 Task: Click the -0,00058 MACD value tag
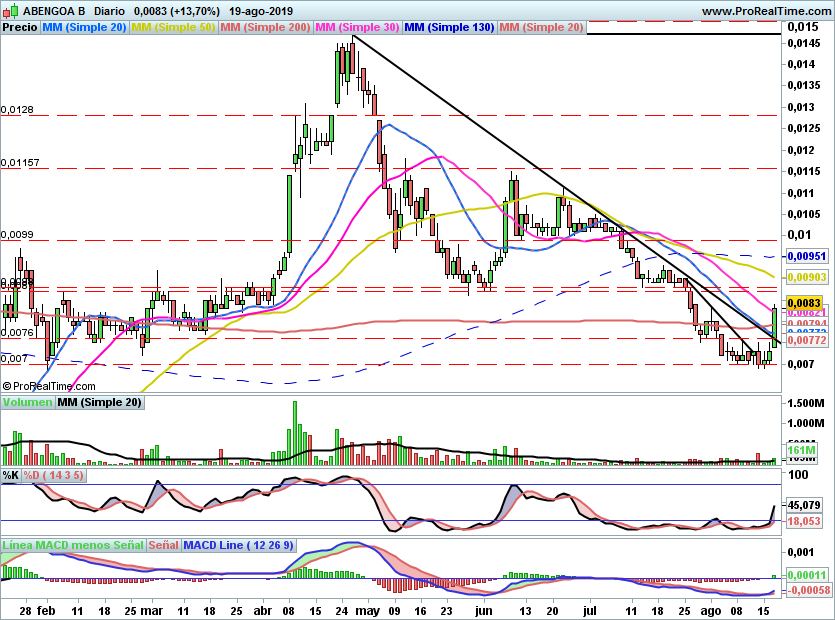(809, 590)
